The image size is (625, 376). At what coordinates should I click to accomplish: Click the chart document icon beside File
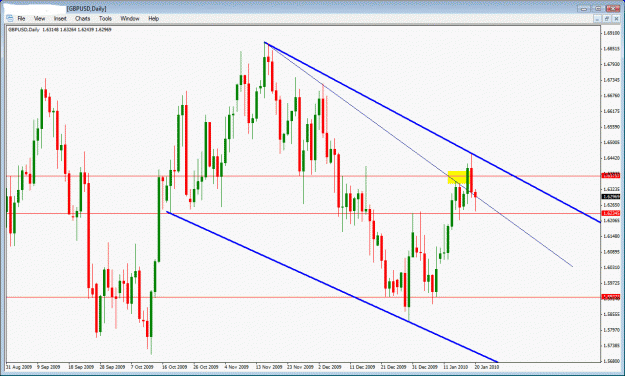(9, 18)
